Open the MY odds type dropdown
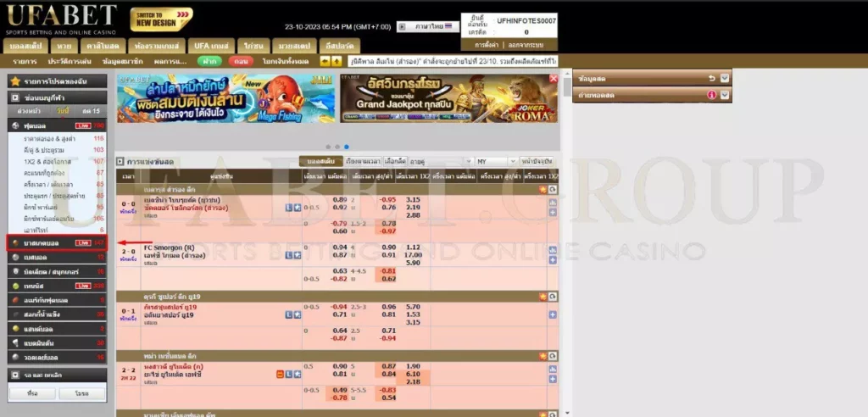 pyautogui.click(x=495, y=161)
